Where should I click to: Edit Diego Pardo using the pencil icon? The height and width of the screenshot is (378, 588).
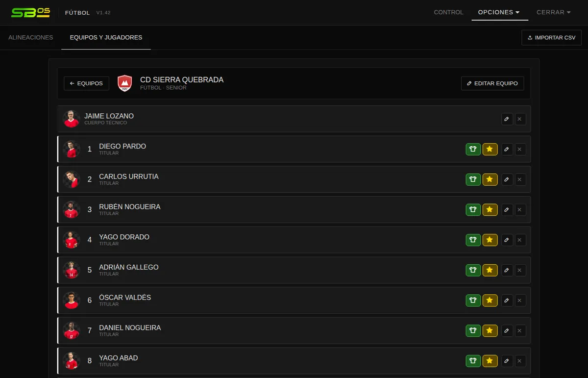coord(507,150)
